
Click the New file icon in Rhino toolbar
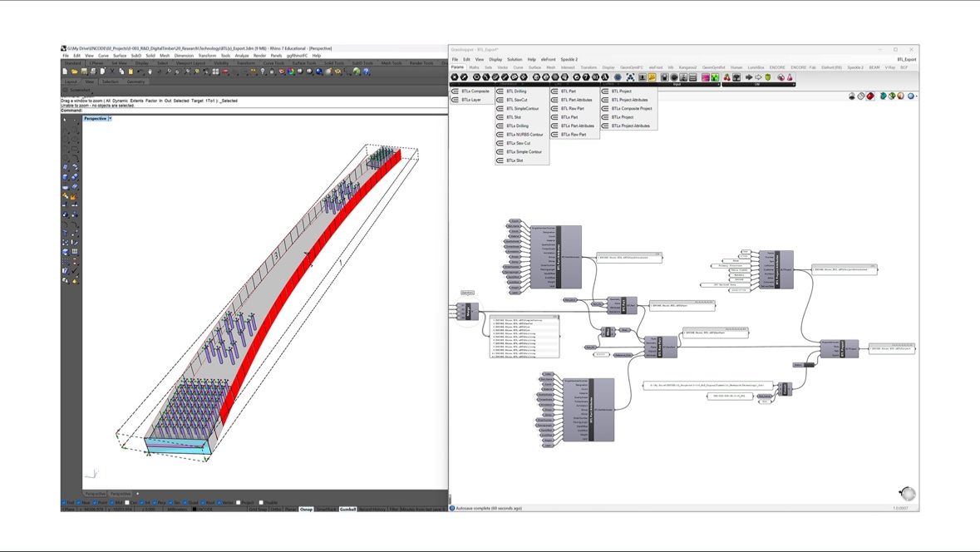pos(64,71)
